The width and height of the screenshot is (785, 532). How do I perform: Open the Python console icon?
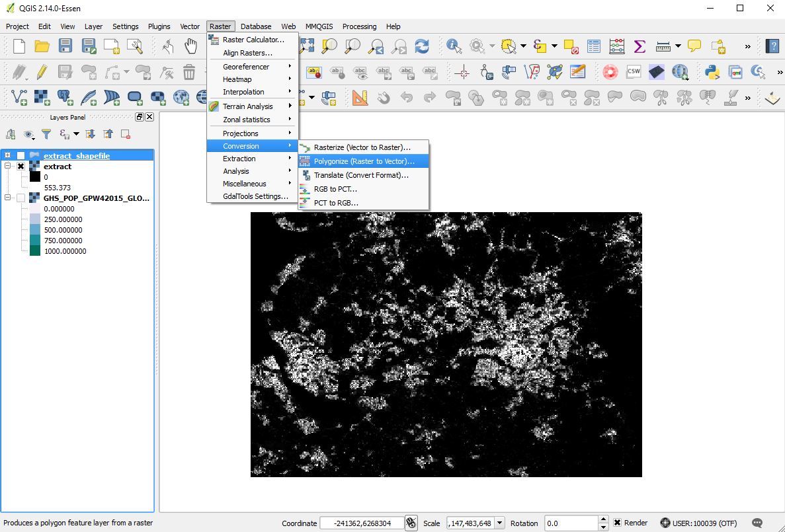712,71
